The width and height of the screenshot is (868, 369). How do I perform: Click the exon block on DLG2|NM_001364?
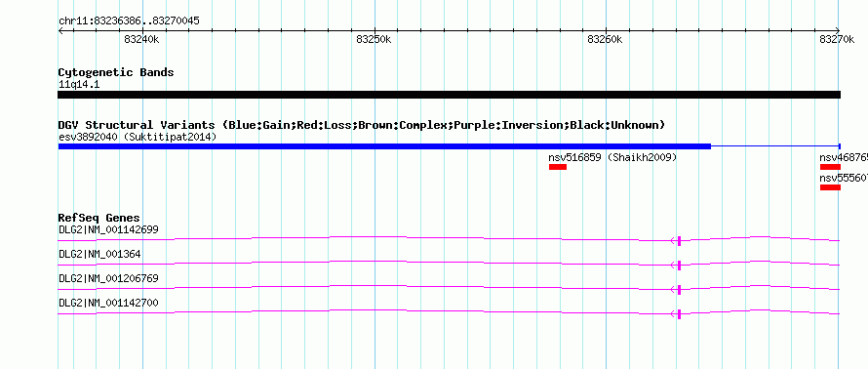(679, 265)
